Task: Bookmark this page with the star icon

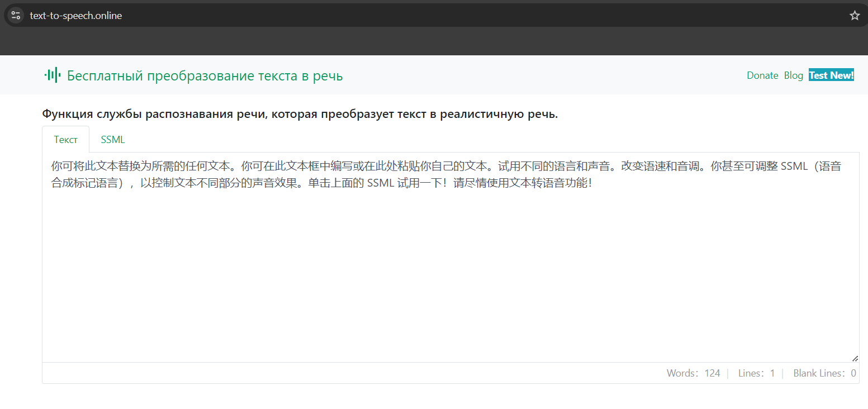Action: tap(854, 16)
